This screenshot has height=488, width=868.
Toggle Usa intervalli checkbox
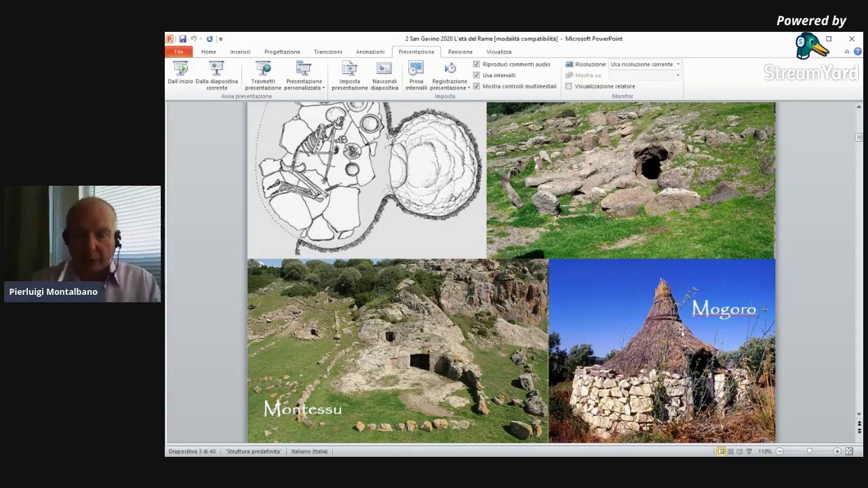click(x=476, y=75)
